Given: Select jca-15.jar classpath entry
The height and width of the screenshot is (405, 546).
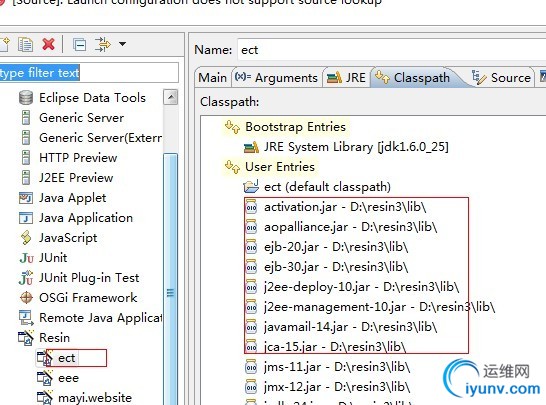Looking at the screenshot, I should tap(335, 347).
